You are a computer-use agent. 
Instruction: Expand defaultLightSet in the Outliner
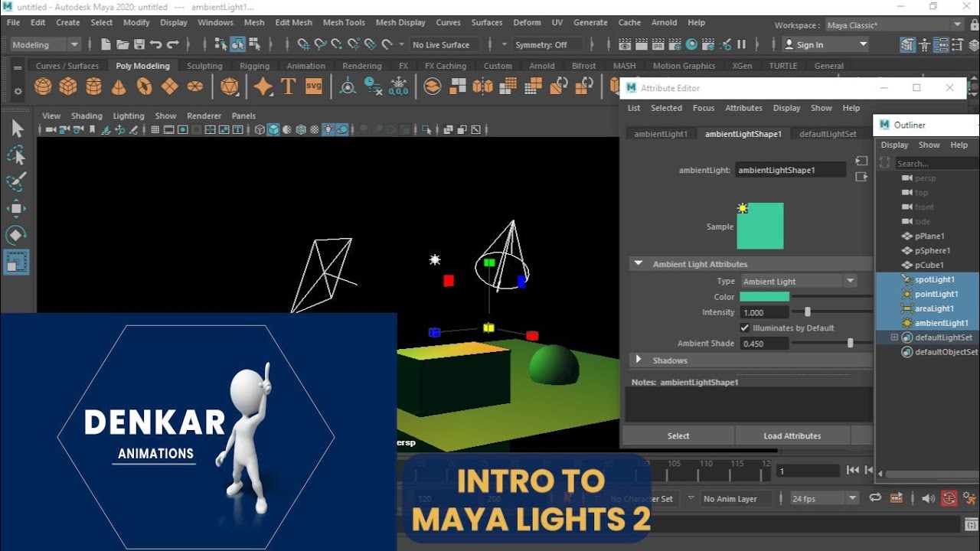(893, 337)
